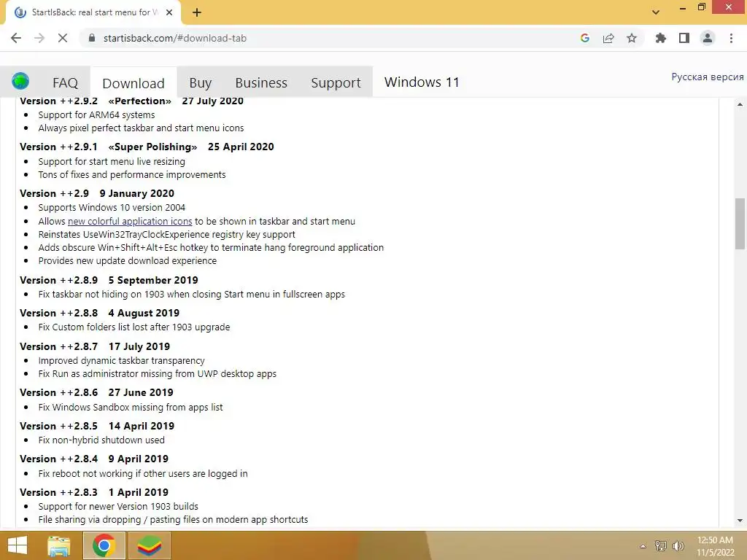Select the Download tab
The height and width of the screenshot is (560, 747).
click(x=133, y=83)
